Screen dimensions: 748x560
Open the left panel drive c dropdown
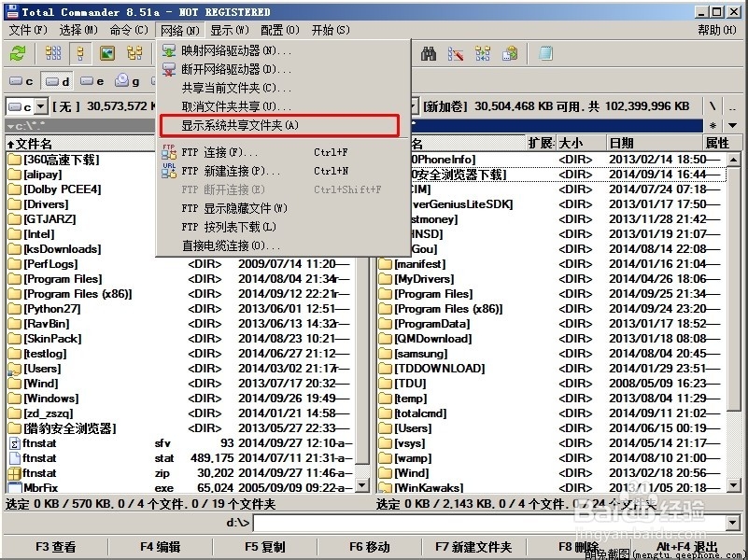(41, 106)
